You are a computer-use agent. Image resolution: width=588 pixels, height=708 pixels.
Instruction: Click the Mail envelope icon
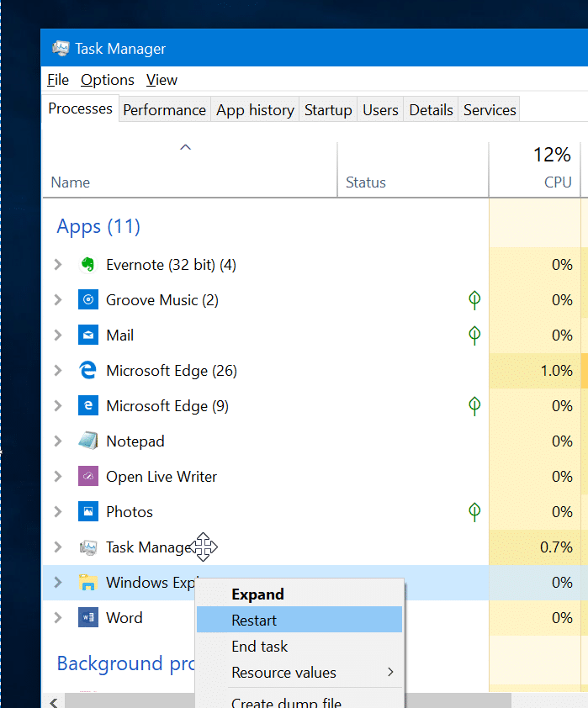[x=88, y=335]
